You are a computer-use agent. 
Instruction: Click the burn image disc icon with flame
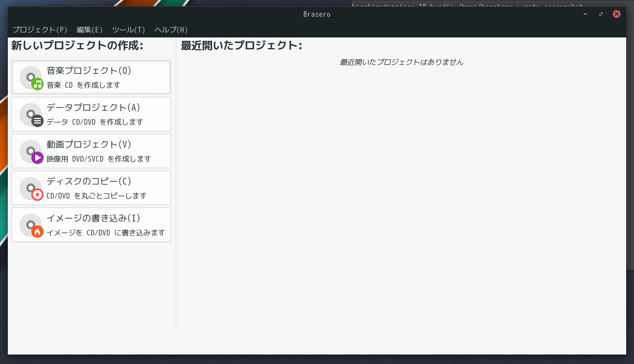31,225
